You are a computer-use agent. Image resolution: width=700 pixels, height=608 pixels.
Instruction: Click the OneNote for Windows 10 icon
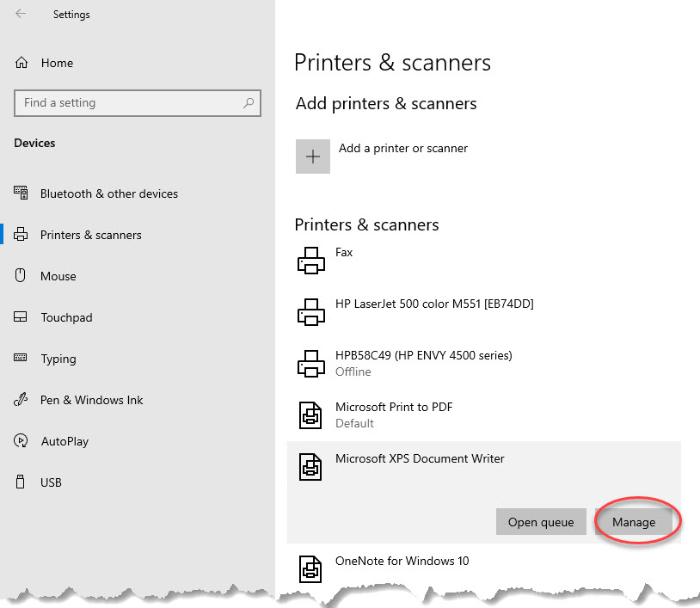click(x=310, y=569)
